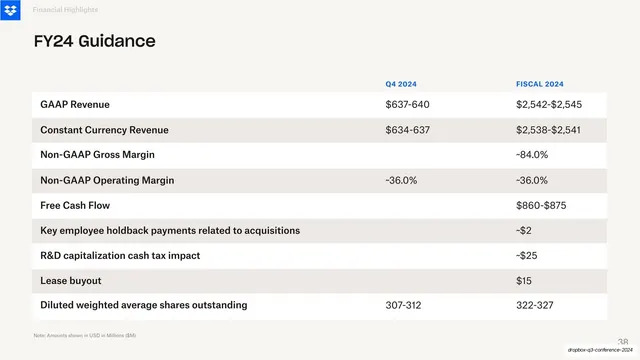Select the Financial Highlights header label
Image resolution: width=640 pixels, height=360 pixels.
[65, 9]
